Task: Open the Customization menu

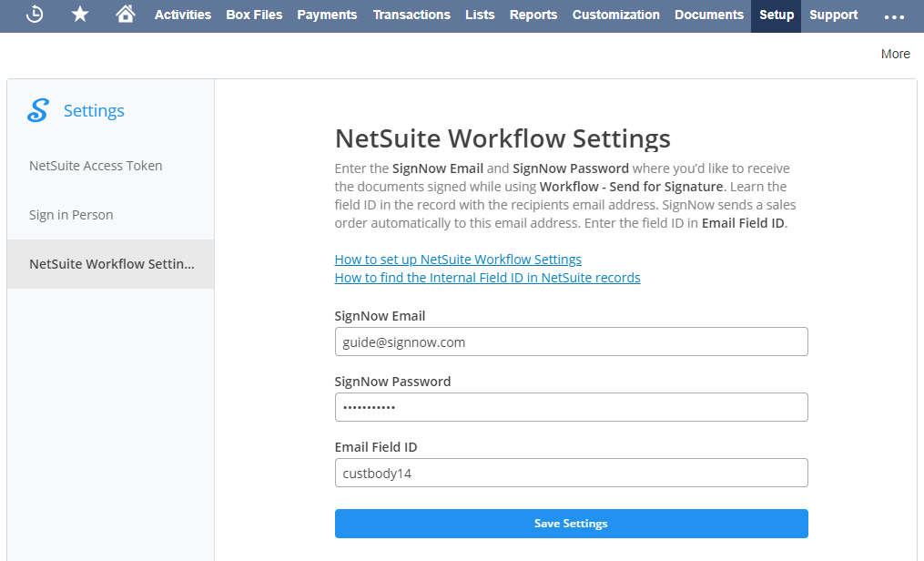Action: [x=615, y=15]
